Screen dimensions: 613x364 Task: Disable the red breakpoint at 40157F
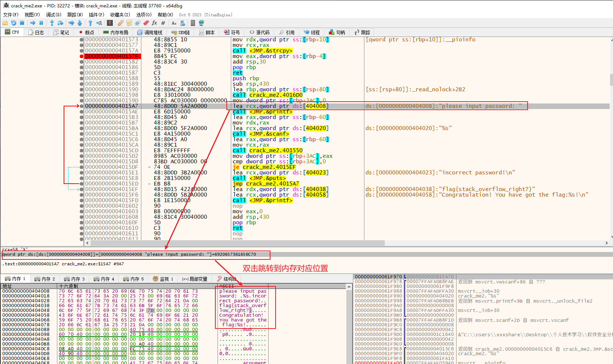[81, 56]
